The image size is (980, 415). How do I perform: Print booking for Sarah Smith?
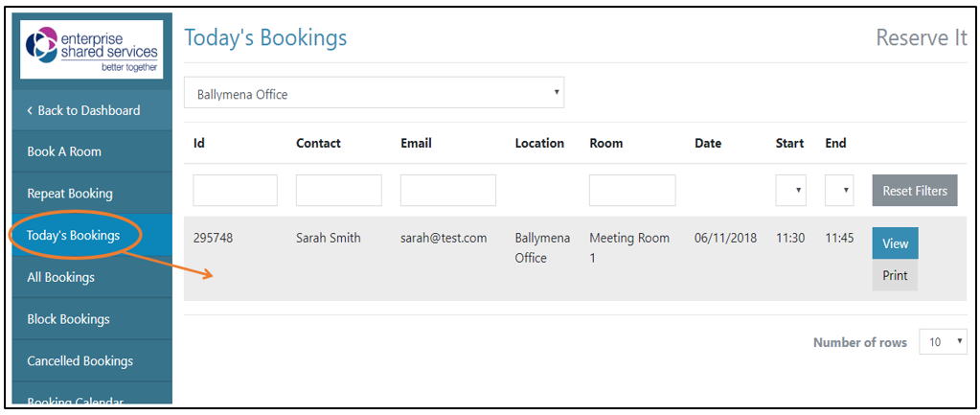point(895,275)
